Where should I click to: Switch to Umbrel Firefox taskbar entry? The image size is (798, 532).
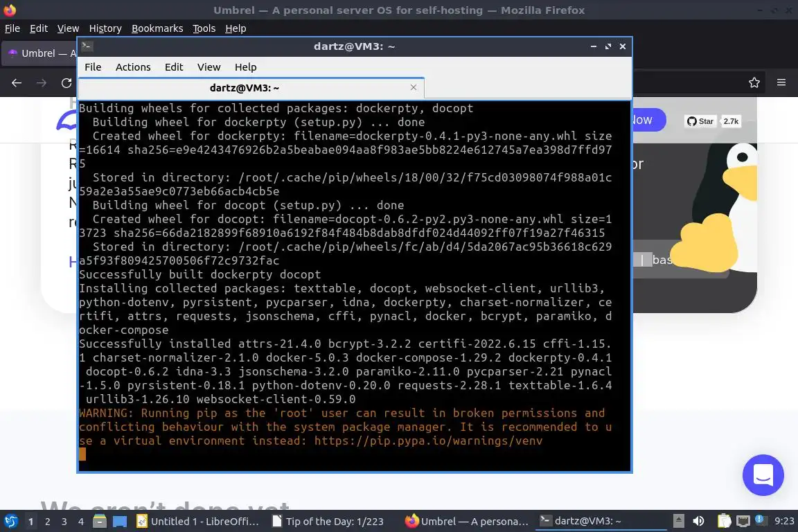click(x=467, y=522)
